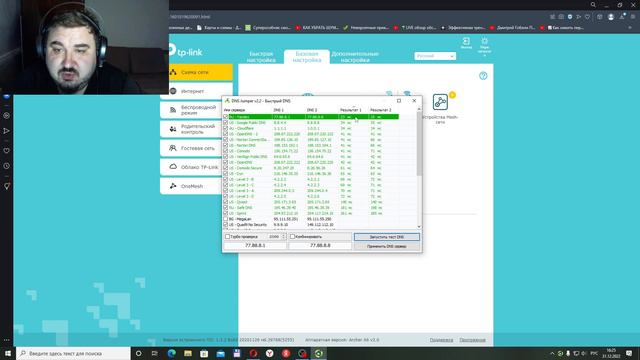Check the BG - MegaLan checkbox

(x=226, y=219)
